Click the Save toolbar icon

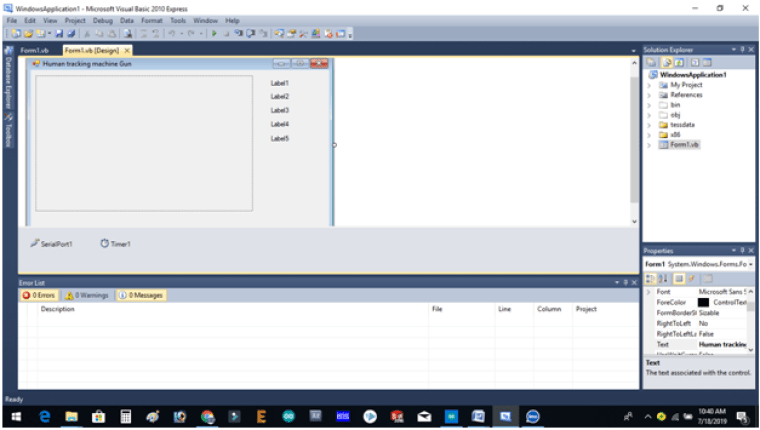pyautogui.click(x=59, y=33)
